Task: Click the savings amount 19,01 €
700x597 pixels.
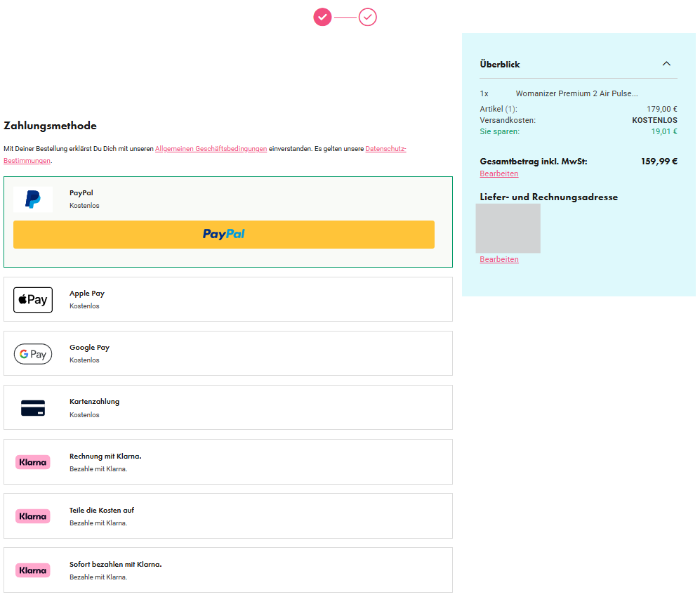Action: 663,131
